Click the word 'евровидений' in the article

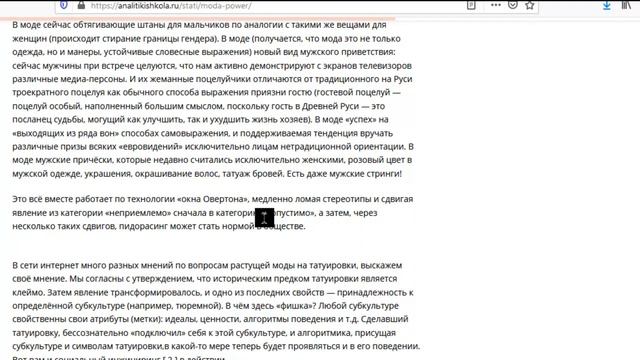(151, 147)
